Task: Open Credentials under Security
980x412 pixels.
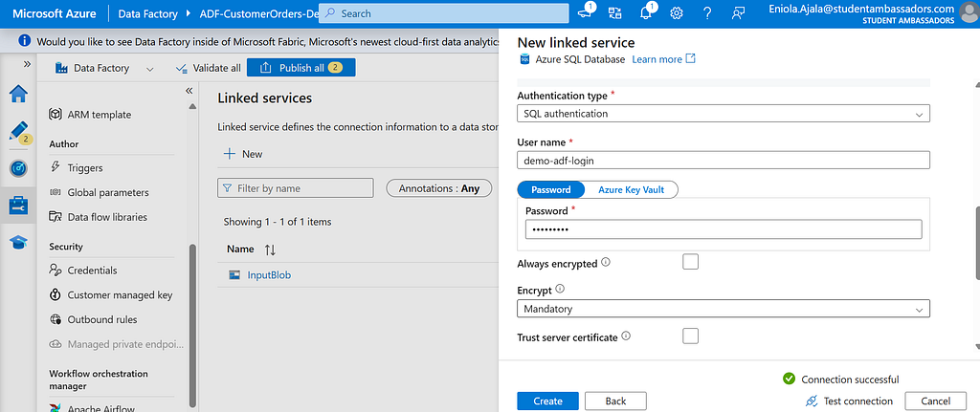Action: 92,271
